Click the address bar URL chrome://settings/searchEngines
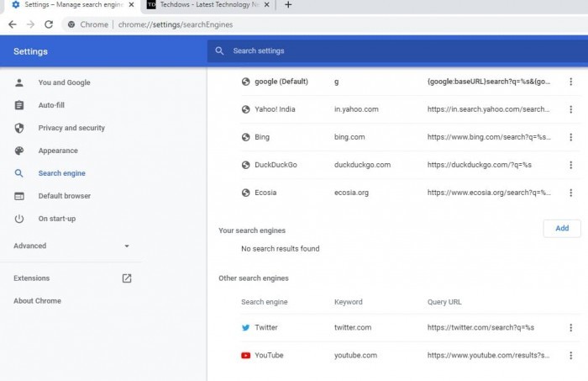588x381 pixels. pyautogui.click(x=176, y=24)
